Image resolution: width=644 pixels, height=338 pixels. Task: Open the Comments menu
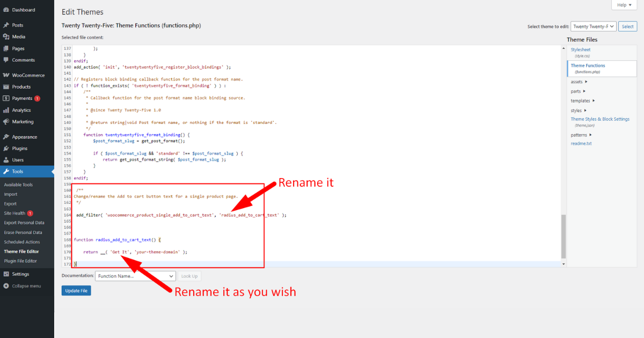tap(27, 60)
